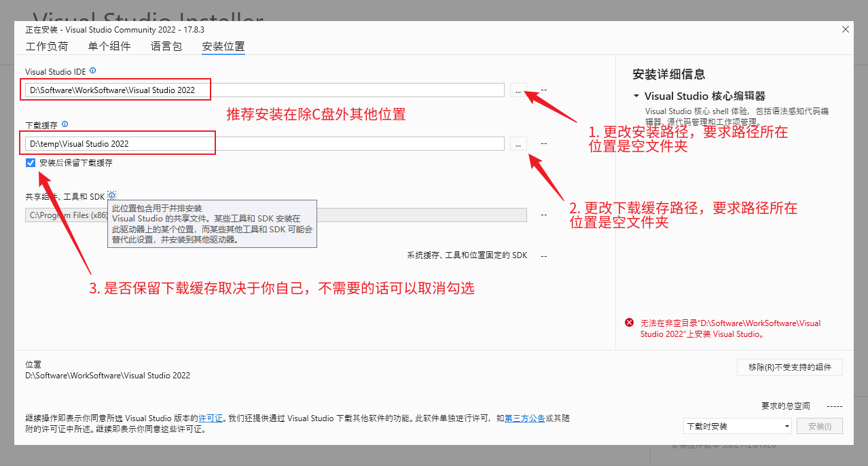Viewport: 868px width, 466px height.
Task: Open the 第三方公告 link
Action: [x=524, y=418]
